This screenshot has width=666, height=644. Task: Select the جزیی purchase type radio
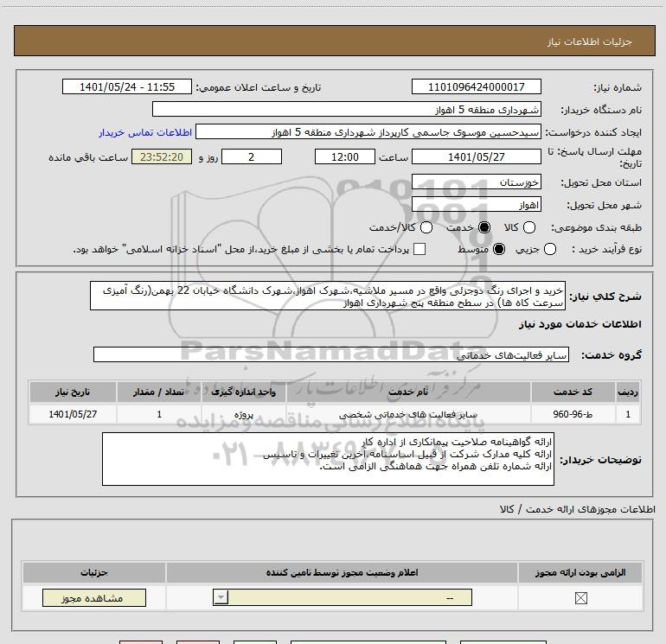click(x=549, y=249)
